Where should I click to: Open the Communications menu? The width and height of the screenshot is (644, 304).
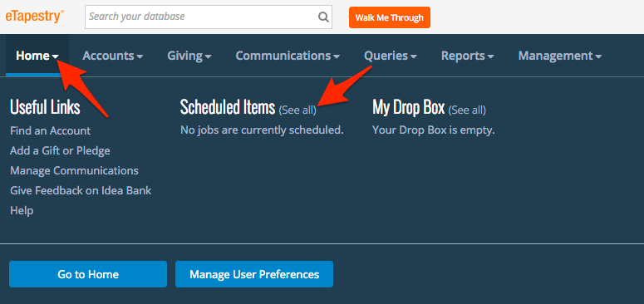[288, 56]
